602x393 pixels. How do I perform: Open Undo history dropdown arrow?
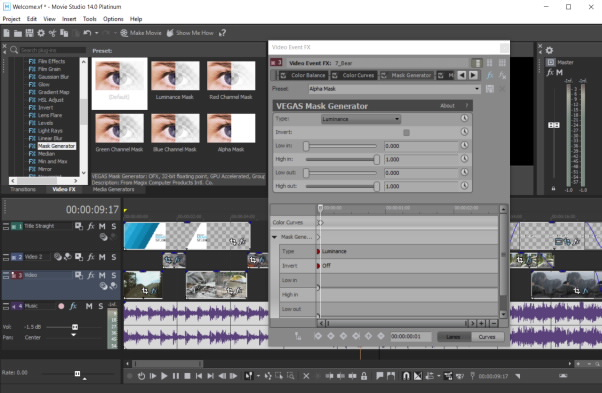pos(96,33)
